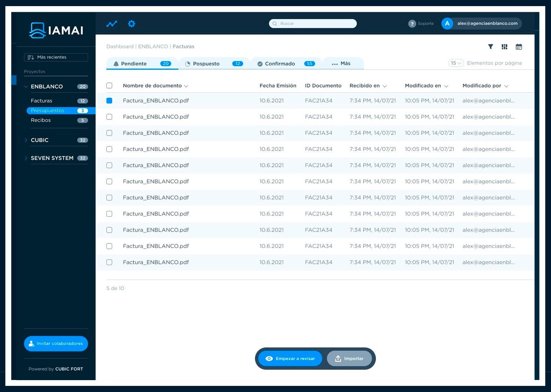551x392 pixels.
Task: Check the last Factura_ENBLANCO.pdf row checkbox
Action: tap(109, 262)
